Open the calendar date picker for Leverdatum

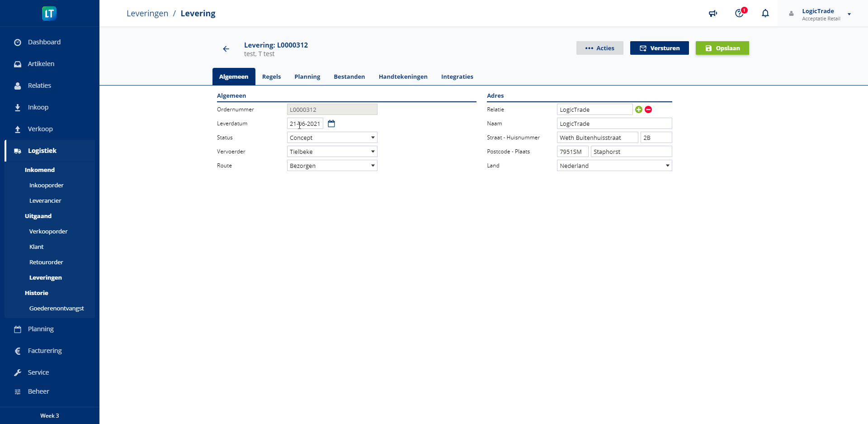(331, 124)
